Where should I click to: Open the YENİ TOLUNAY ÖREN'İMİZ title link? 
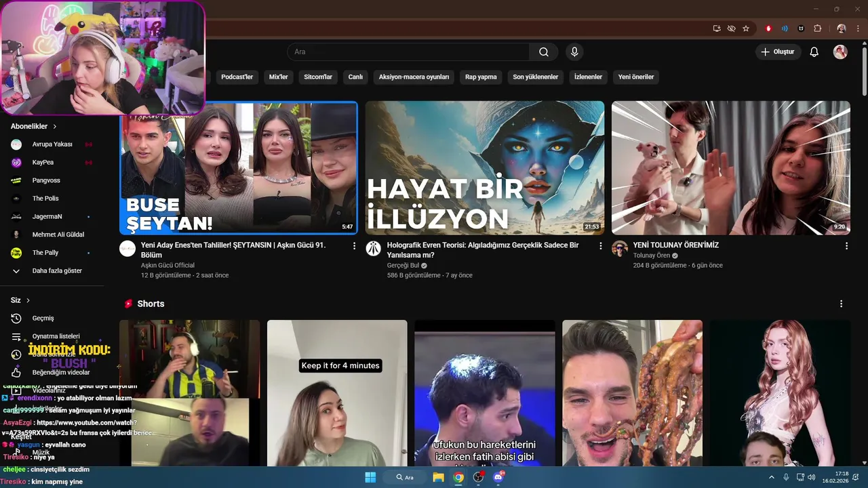(676, 245)
